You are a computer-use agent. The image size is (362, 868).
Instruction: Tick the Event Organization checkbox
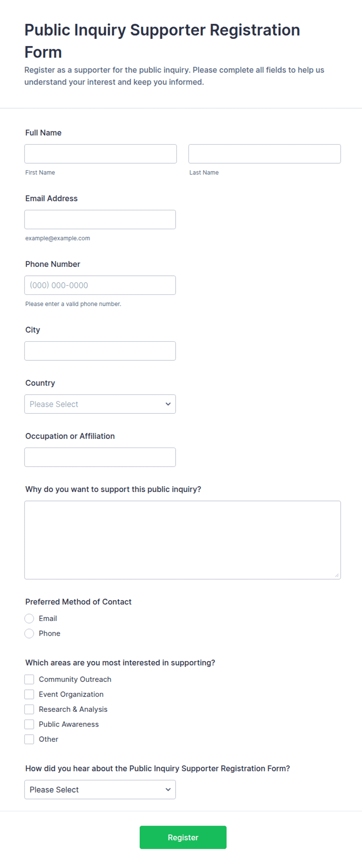tap(29, 695)
